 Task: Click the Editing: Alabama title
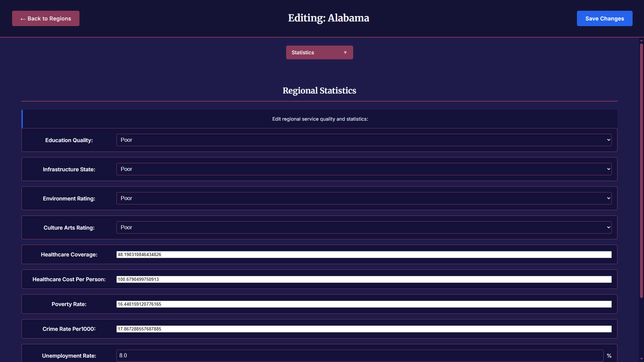pyautogui.click(x=328, y=18)
